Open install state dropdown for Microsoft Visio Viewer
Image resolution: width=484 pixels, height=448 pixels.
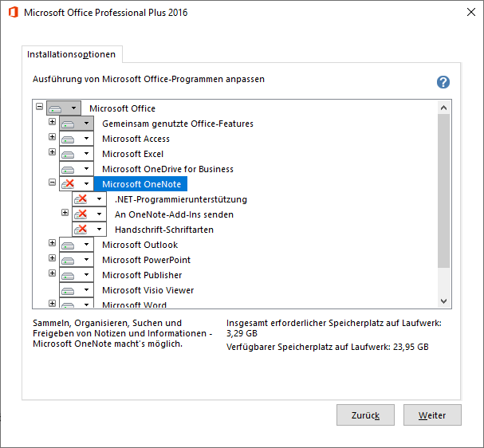[77, 289]
